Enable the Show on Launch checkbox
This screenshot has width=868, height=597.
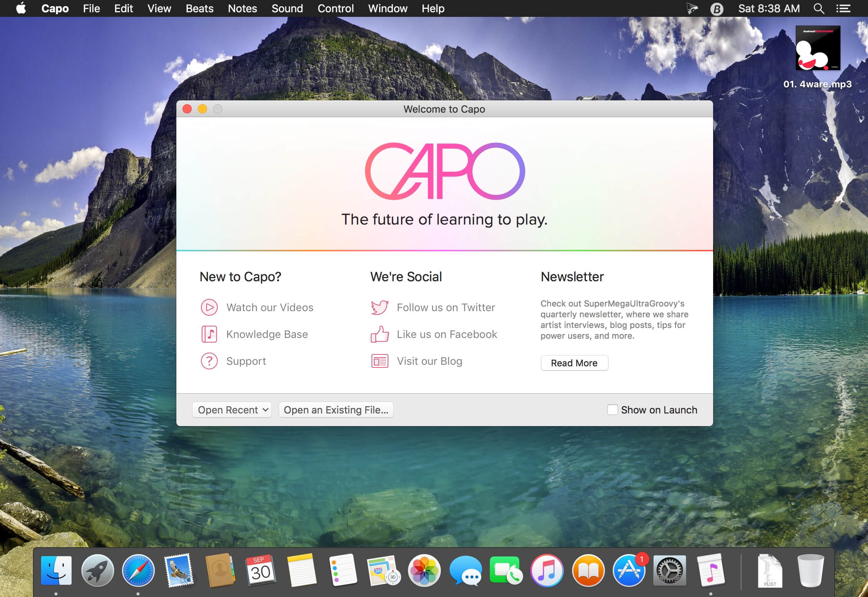click(613, 410)
